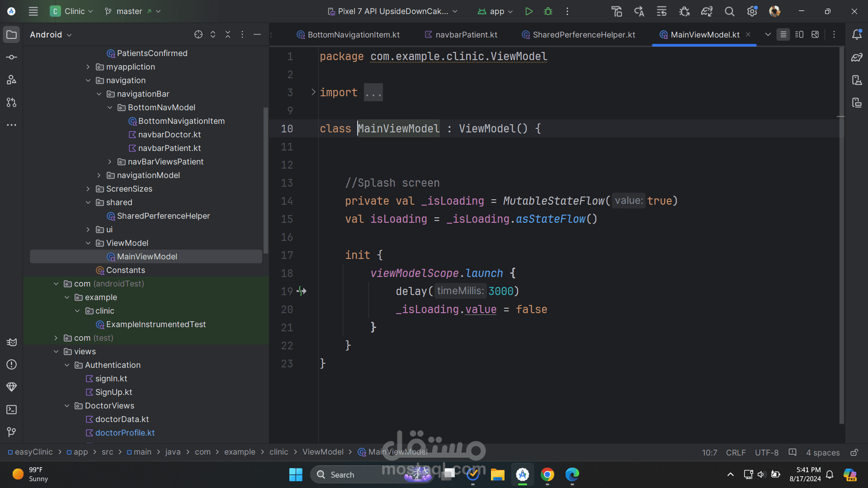Toggle read-only lock icon in status bar

(854, 452)
